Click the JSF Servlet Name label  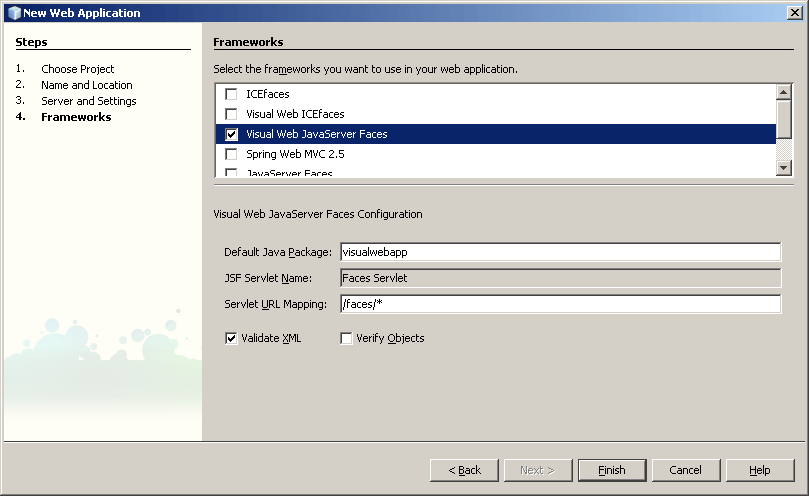pos(268,278)
